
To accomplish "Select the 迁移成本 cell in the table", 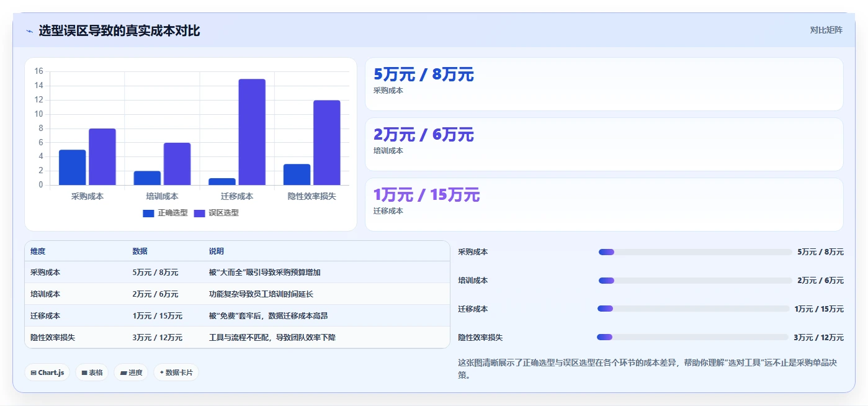I will point(45,316).
